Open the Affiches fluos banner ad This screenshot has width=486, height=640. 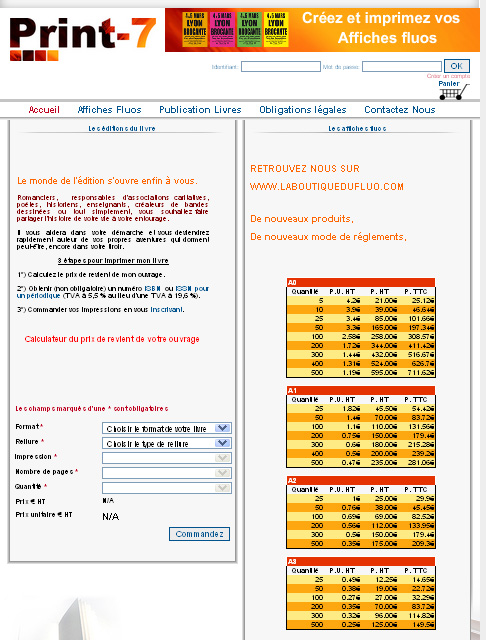coord(322,30)
